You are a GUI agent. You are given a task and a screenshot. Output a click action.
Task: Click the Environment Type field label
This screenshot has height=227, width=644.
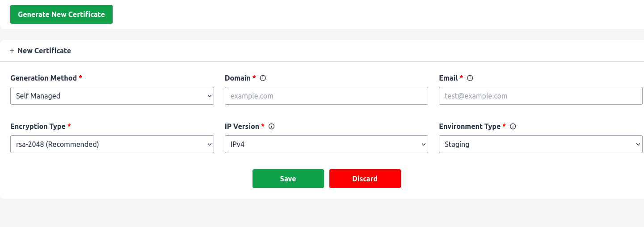(470, 126)
